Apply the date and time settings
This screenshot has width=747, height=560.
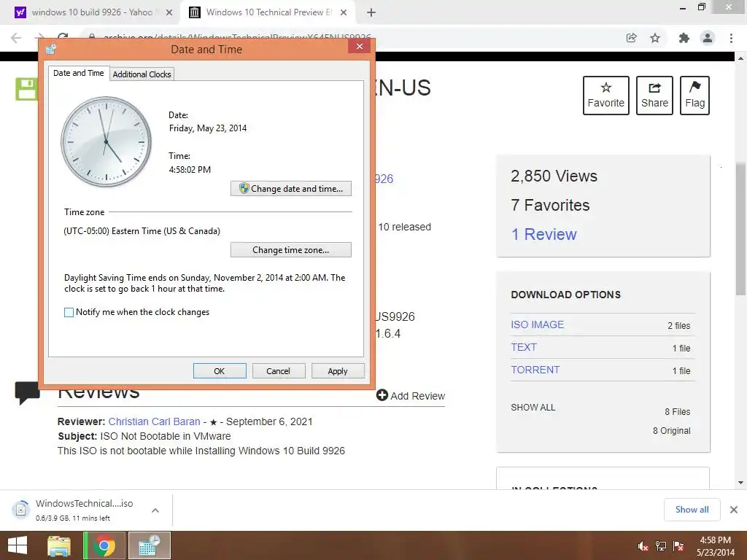click(338, 371)
